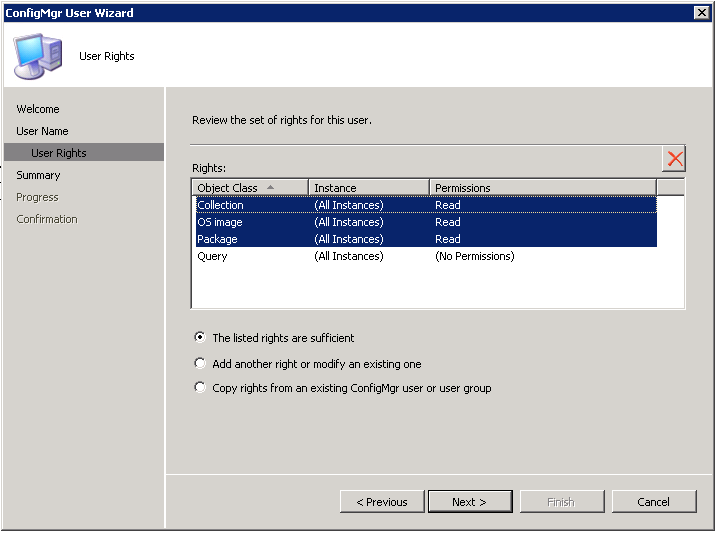Click the computer icon in wizard header

point(37,56)
